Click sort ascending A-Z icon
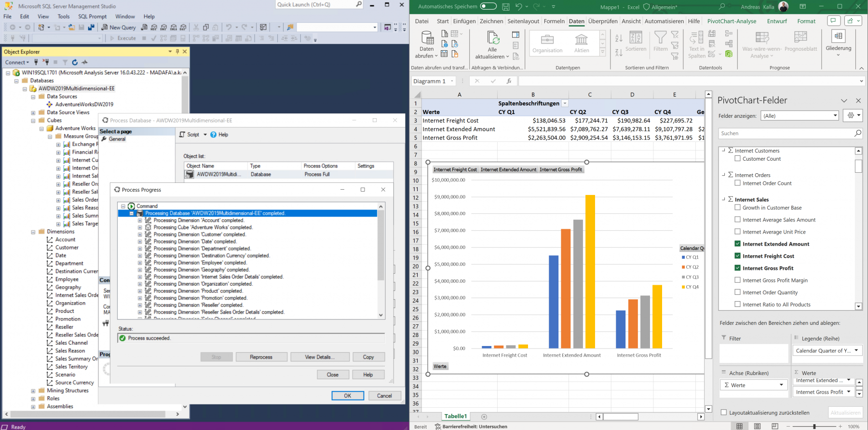The image size is (868, 430). [619, 38]
